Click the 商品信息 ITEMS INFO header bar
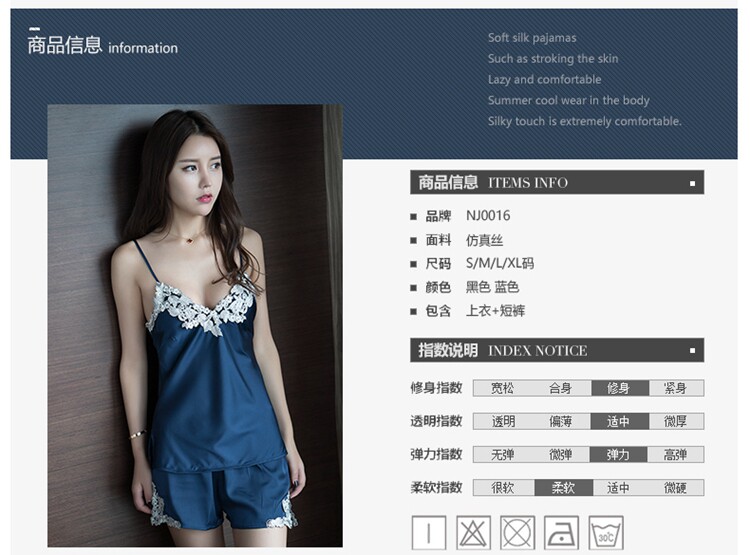 [x=557, y=182]
